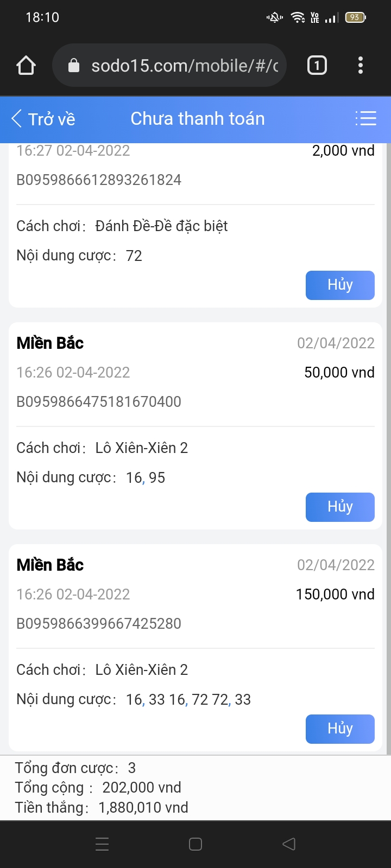Tap bet ID B0959866475181670400
The width and height of the screenshot is (391, 868).
99,402
